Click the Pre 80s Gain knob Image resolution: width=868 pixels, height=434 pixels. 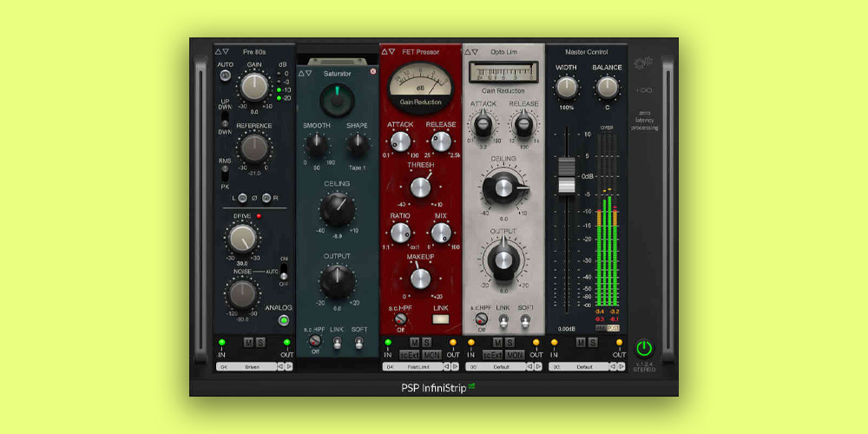(254, 86)
